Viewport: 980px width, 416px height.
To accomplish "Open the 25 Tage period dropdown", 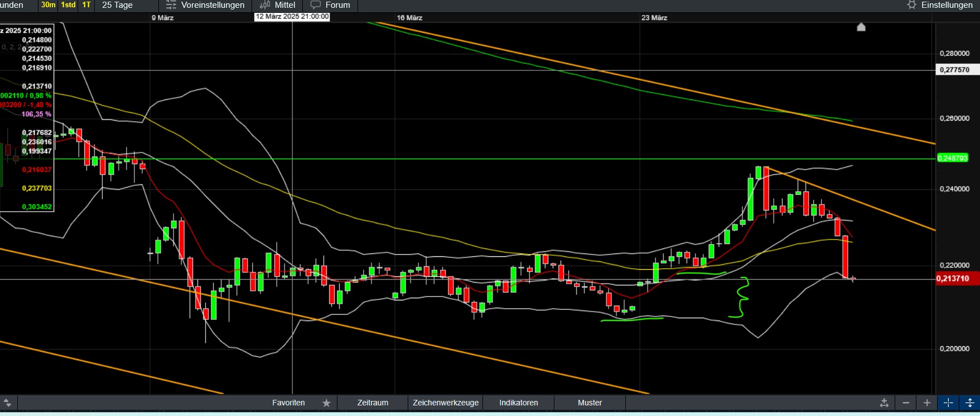I will tap(118, 5).
